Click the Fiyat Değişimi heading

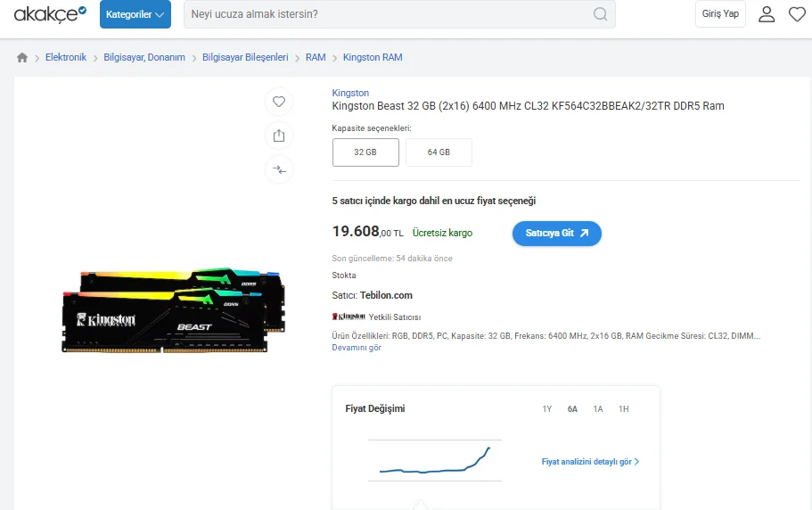point(375,408)
